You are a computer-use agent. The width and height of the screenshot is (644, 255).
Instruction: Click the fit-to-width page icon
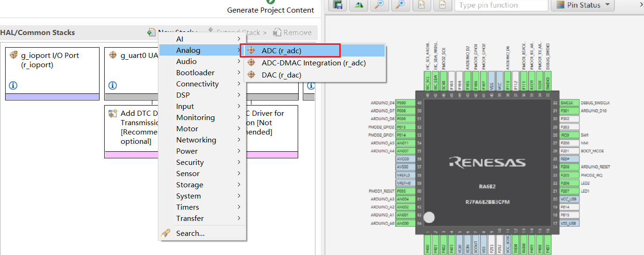click(442, 5)
